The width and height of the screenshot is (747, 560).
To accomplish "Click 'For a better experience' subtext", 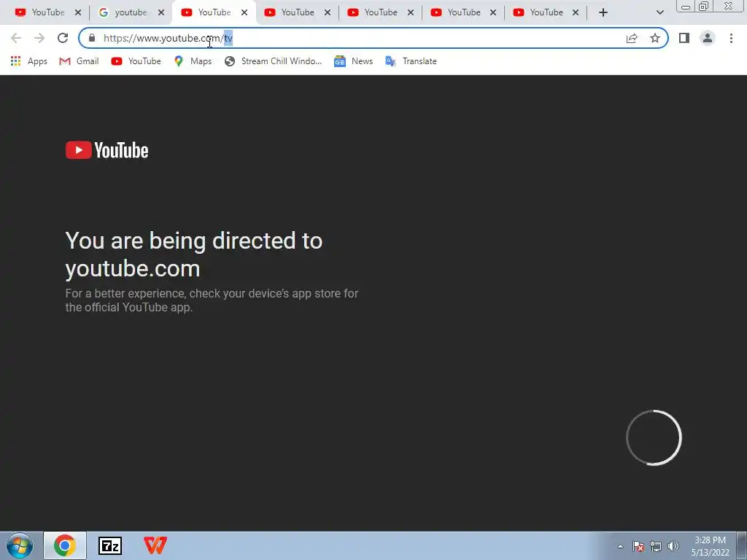I will pyautogui.click(x=212, y=300).
